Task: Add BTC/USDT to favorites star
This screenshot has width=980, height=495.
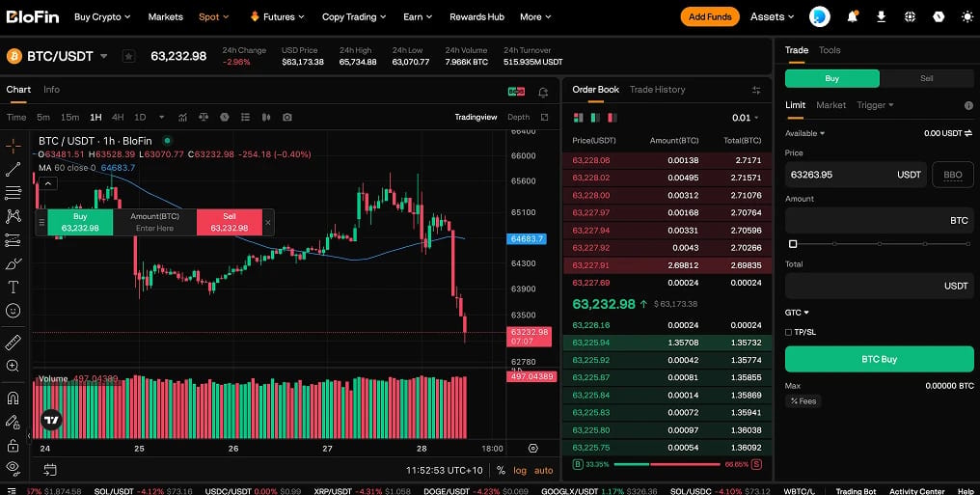Action: 128,56
